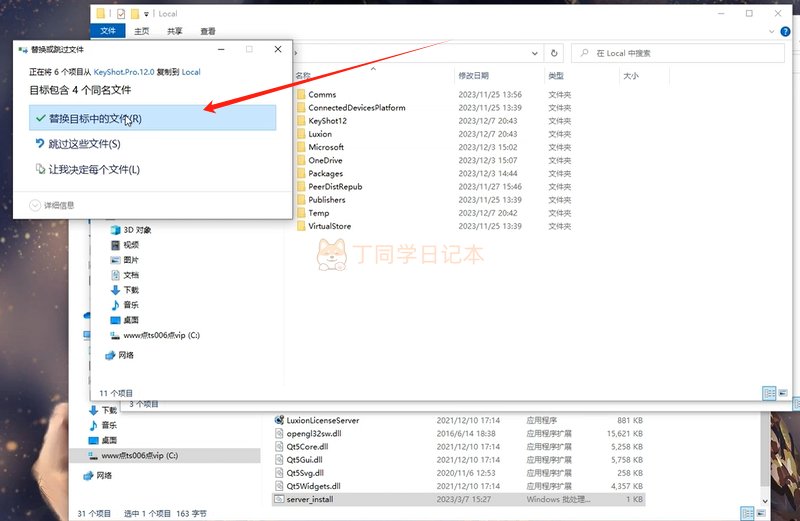Open 图片 in the Local window's sidebar
800x521 pixels.
tap(125, 260)
